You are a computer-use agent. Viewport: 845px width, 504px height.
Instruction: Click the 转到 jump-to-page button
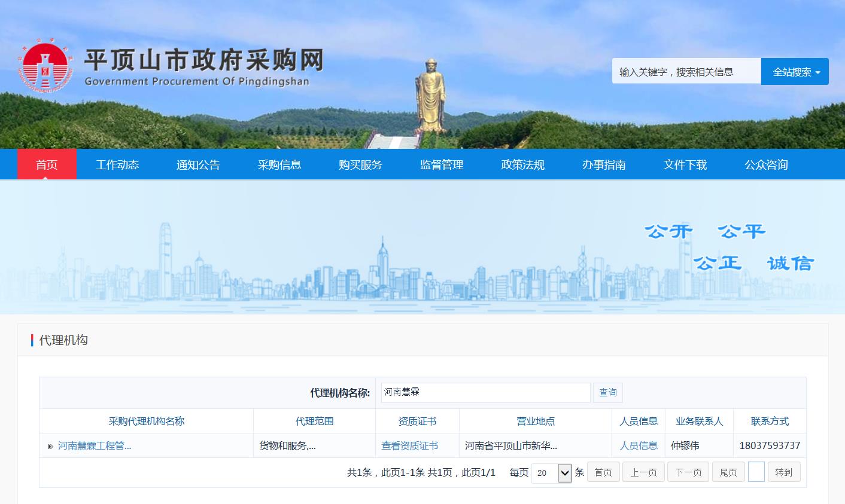[783, 472]
